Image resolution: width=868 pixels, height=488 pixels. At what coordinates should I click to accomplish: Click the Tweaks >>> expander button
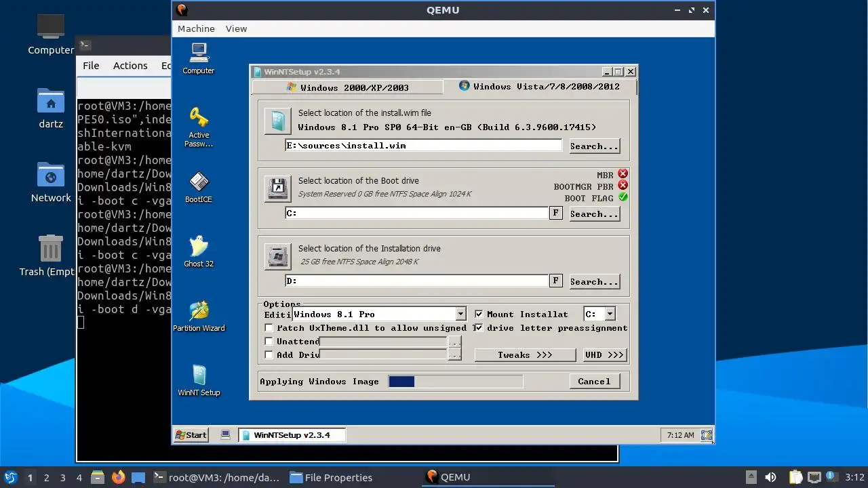click(525, 354)
